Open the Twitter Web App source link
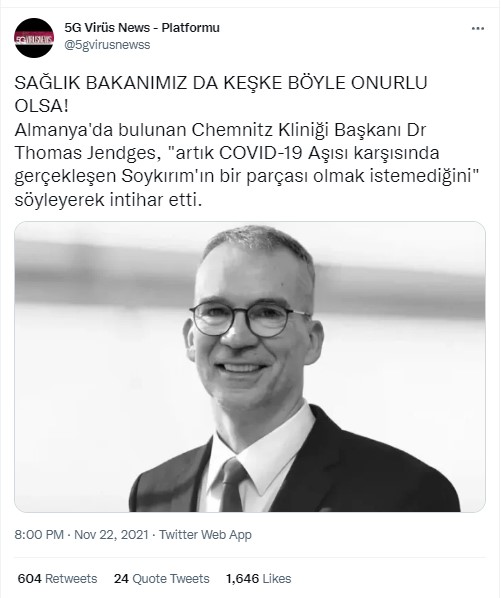This screenshot has height=598, width=501. pyautogui.click(x=205, y=534)
